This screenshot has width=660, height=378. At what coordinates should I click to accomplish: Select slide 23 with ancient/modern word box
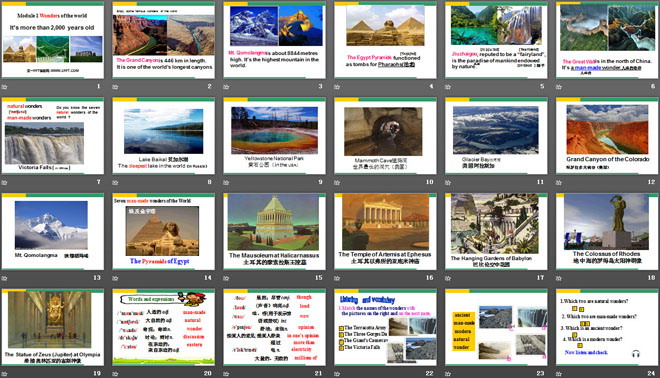tap(496, 327)
